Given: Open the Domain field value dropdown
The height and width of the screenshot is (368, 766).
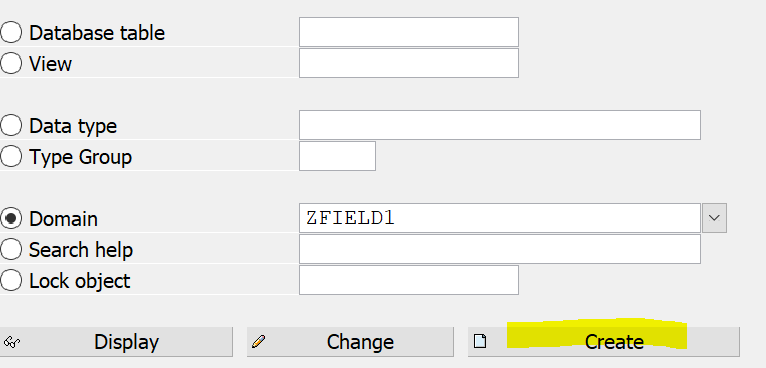Looking at the screenshot, I should 714,218.
